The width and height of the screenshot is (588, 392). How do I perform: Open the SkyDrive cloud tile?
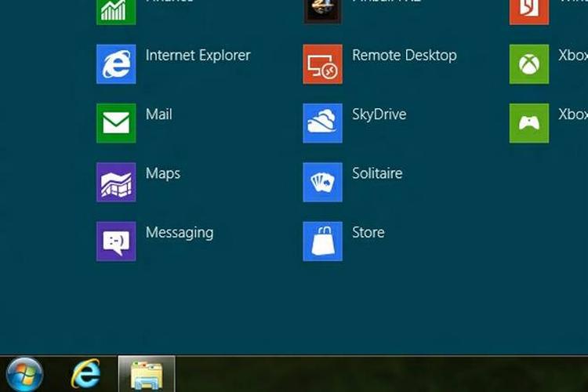click(x=322, y=123)
